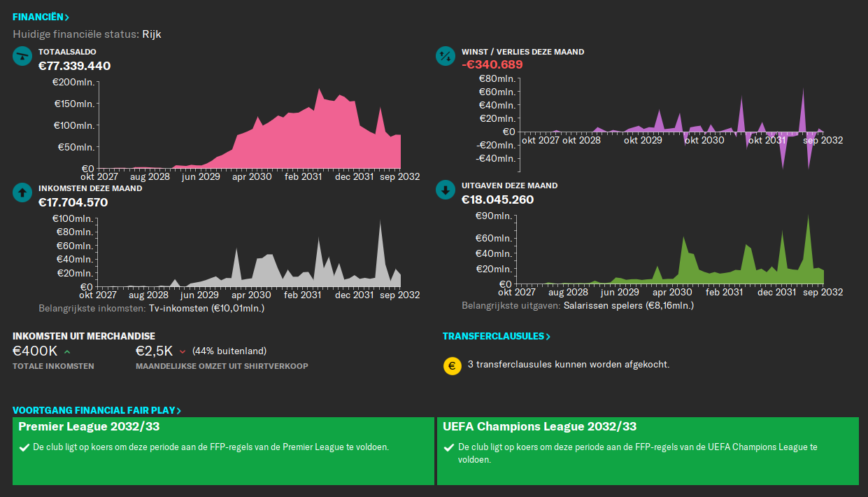Click the percent icon next to Winst / Verlies

(446, 56)
